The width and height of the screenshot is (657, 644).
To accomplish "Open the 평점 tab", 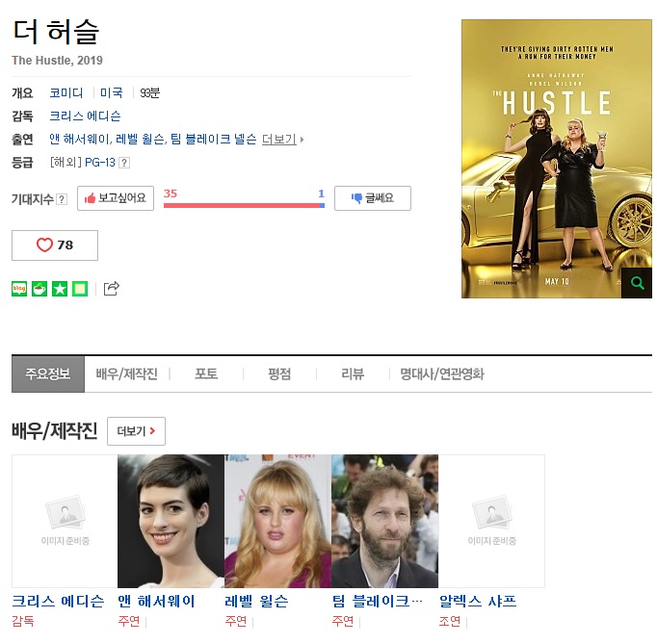I will tap(279, 374).
